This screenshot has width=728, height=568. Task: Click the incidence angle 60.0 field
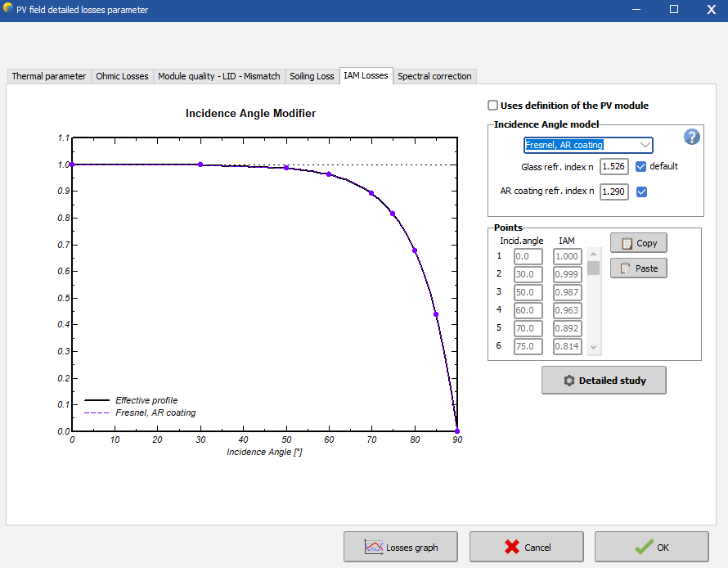(528, 310)
